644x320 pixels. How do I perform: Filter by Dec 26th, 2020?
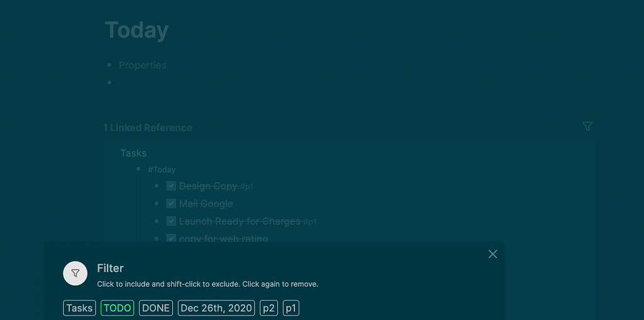click(216, 308)
